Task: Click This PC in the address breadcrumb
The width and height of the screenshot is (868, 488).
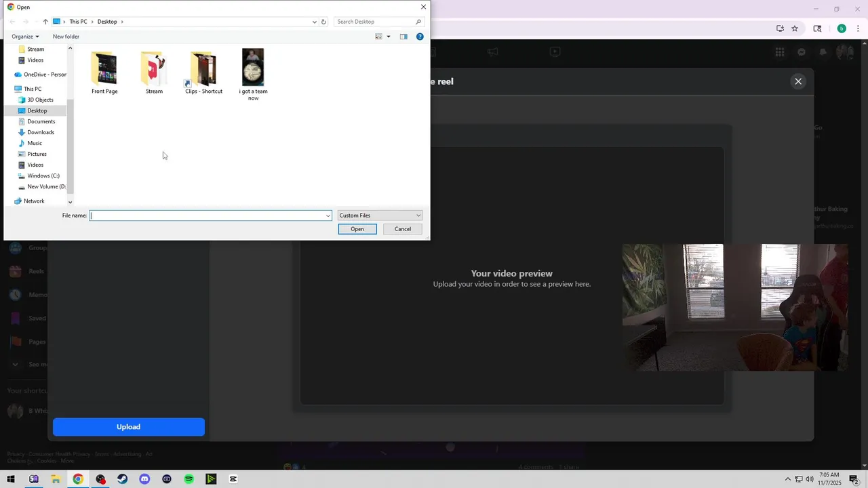Action: click(78, 22)
